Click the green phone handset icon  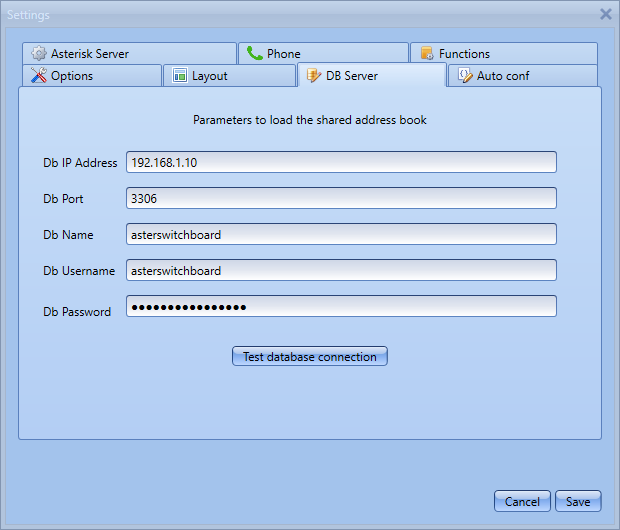pos(255,53)
